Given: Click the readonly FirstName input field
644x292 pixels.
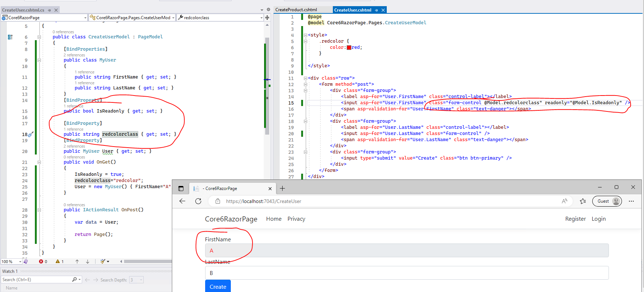Looking at the screenshot, I should click(x=407, y=250).
